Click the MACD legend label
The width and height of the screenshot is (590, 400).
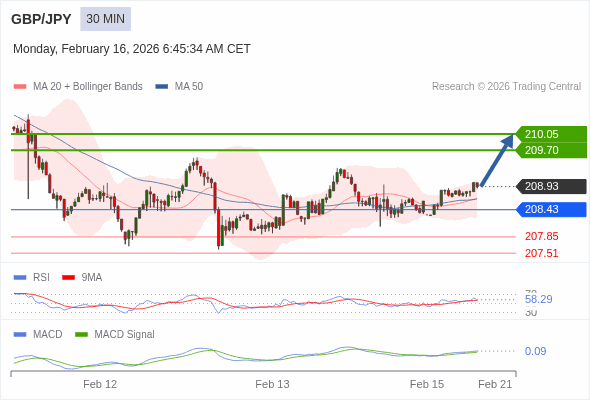48,335
